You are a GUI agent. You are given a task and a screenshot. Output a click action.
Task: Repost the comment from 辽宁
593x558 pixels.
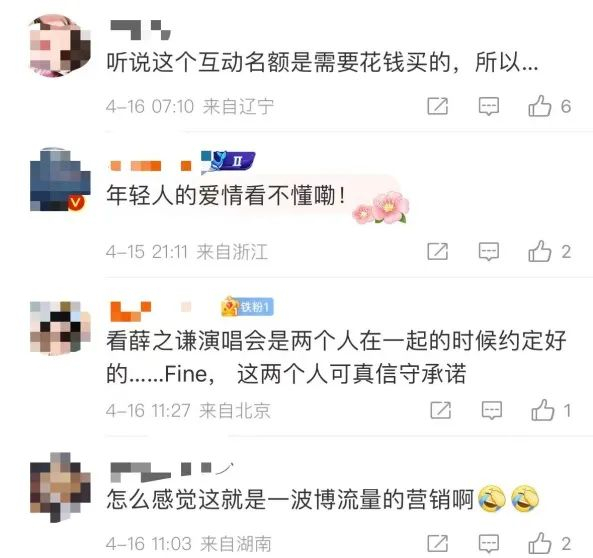(438, 106)
